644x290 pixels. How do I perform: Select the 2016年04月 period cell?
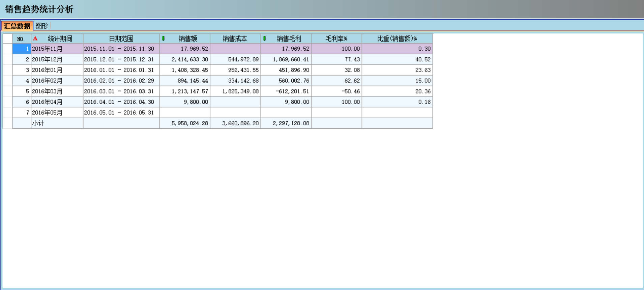(x=57, y=102)
